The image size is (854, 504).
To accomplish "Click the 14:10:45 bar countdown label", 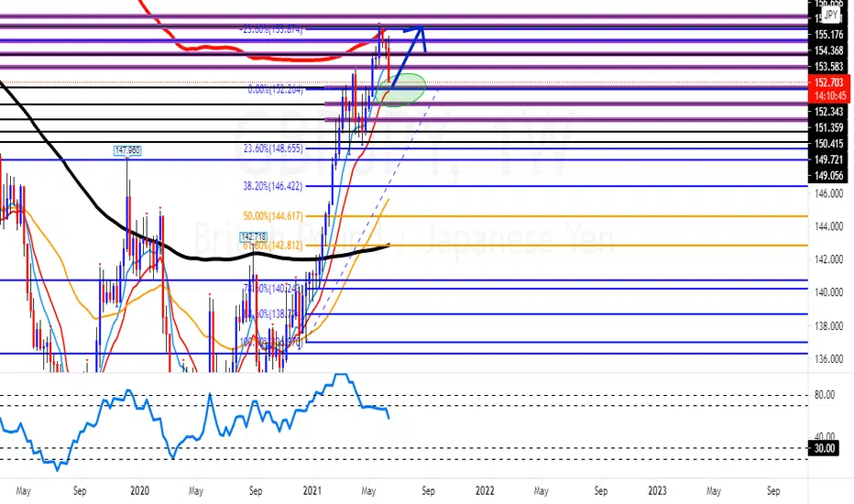I will click(x=828, y=96).
